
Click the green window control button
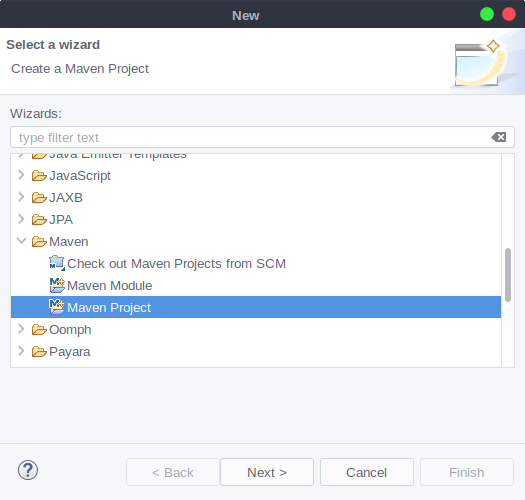pos(486,14)
